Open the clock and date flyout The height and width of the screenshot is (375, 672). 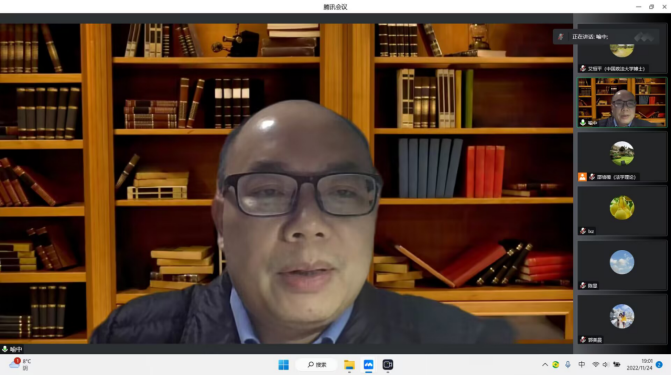tap(639, 365)
